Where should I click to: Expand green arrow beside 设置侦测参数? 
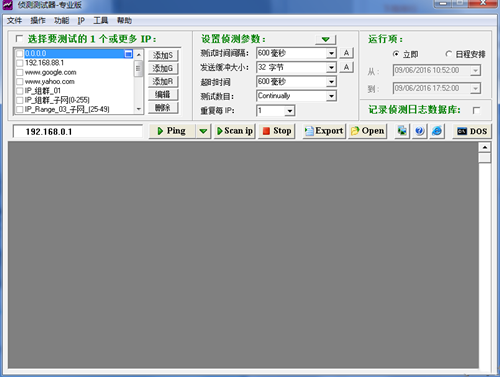coord(326,39)
